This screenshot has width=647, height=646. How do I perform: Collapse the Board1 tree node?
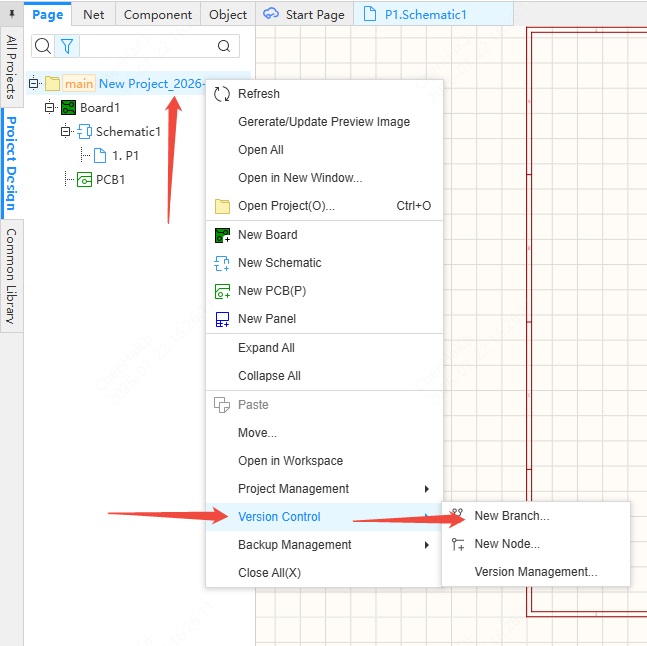50,108
